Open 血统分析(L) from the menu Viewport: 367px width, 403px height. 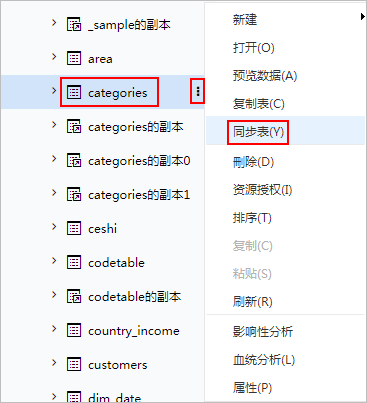(x=264, y=360)
